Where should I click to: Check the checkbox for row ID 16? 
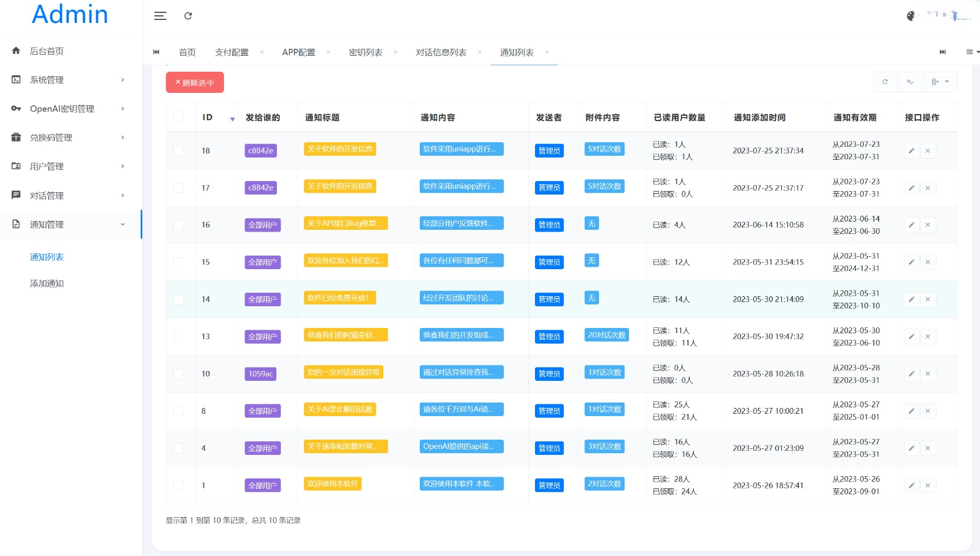[178, 225]
